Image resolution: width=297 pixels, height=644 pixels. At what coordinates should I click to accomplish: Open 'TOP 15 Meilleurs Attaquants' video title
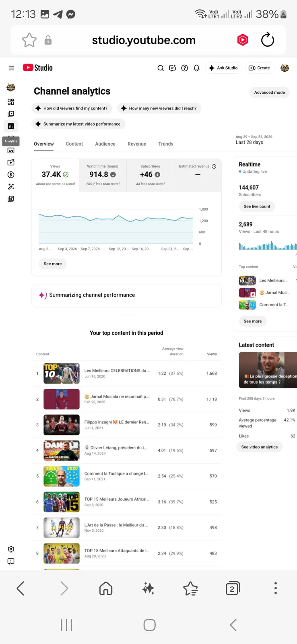point(117,551)
